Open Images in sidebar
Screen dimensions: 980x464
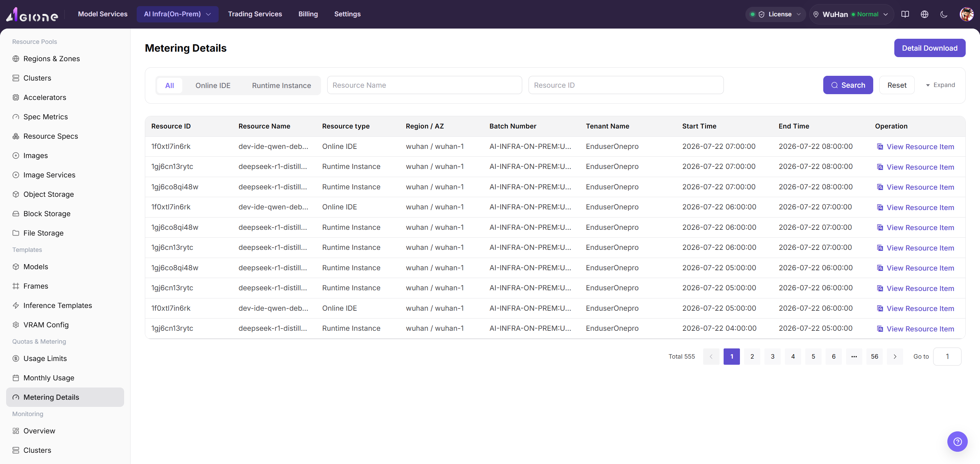65,156
